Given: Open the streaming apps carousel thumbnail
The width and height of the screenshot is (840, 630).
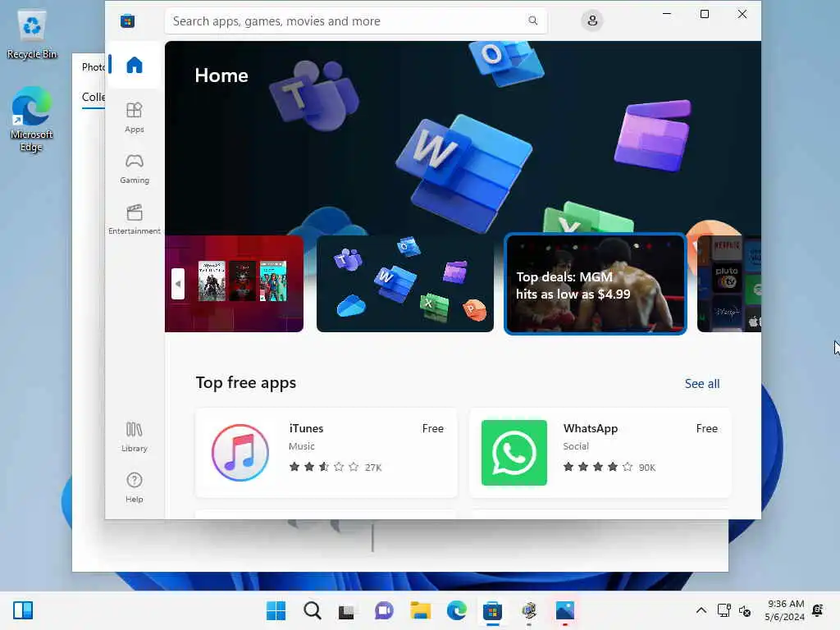Looking at the screenshot, I should click(729, 283).
